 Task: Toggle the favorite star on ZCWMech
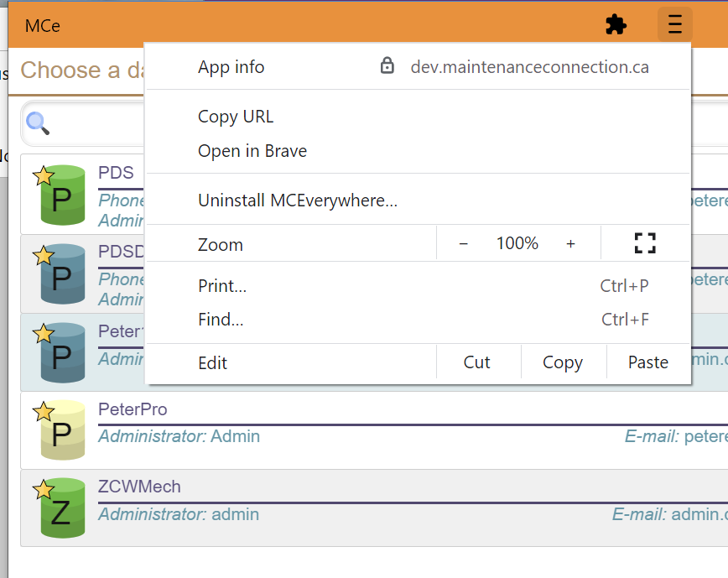[44, 489]
